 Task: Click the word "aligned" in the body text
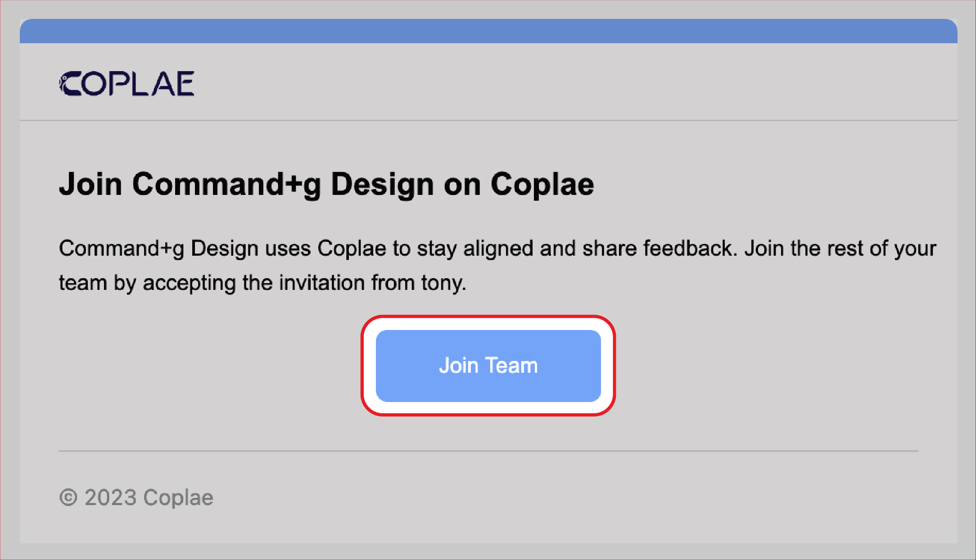tap(498, 248)
